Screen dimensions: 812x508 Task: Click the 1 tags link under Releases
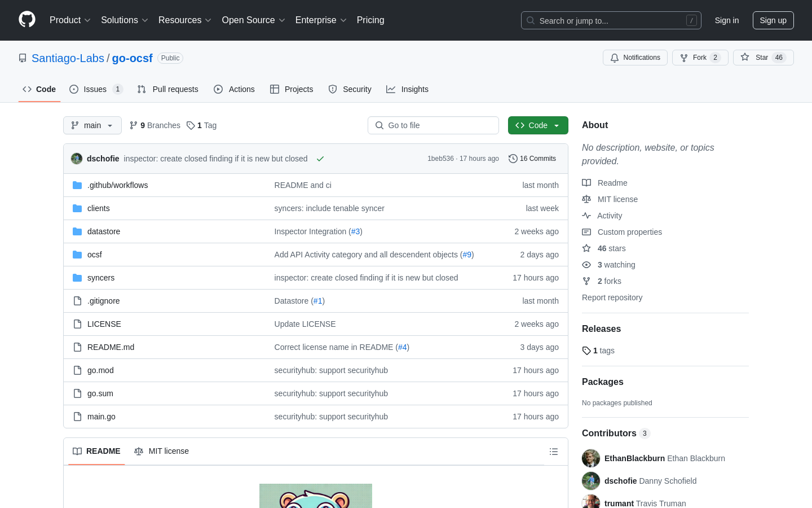(x=598, y=351)
